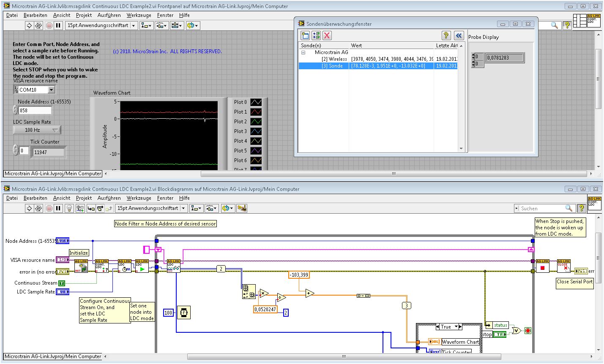Click the Retain Wire Values icon
Image resolution: width=604 pixels, height=364 pixels.
pos(80,208)
